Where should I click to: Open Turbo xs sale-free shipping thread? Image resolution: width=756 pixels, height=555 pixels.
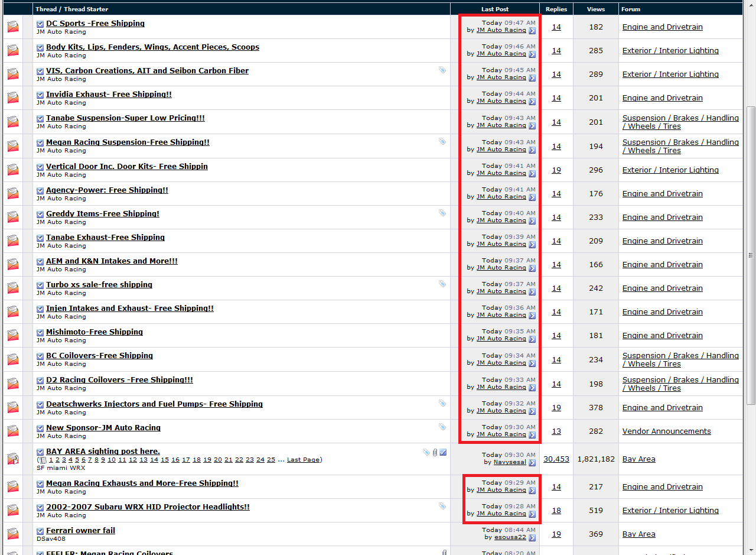[x=99, y=285]
